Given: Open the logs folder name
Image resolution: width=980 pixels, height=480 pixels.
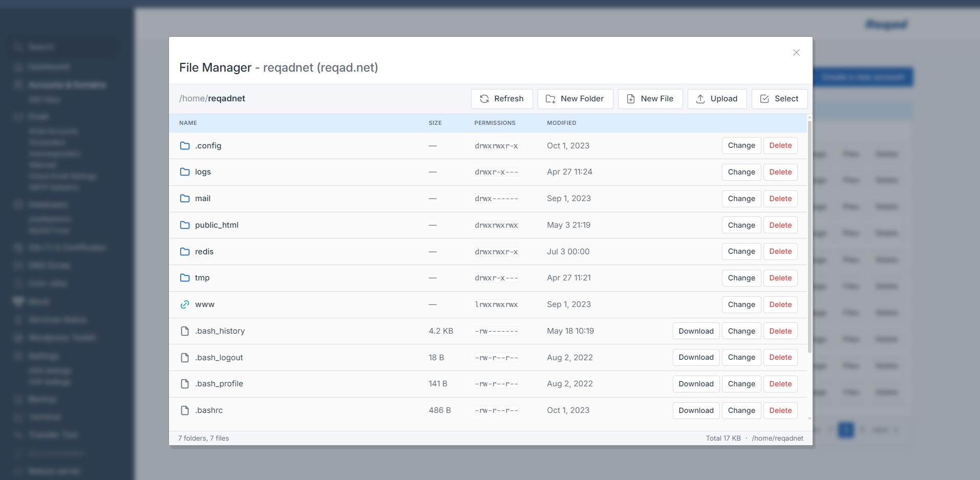Looking at the screenshot, I should (203, 172).
